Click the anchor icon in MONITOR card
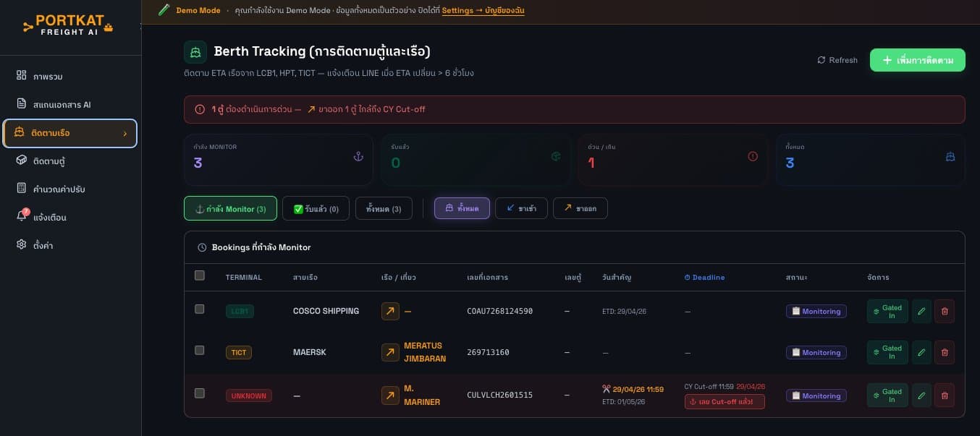Screen dimensions: 980x436 click(358, 156)
